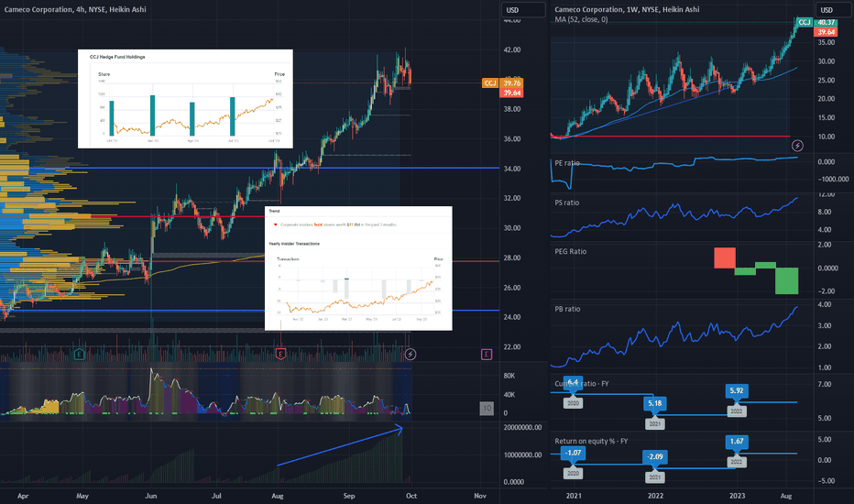
Task: Click the green CCJ 40.37 price label
Action: coord(816,22)
